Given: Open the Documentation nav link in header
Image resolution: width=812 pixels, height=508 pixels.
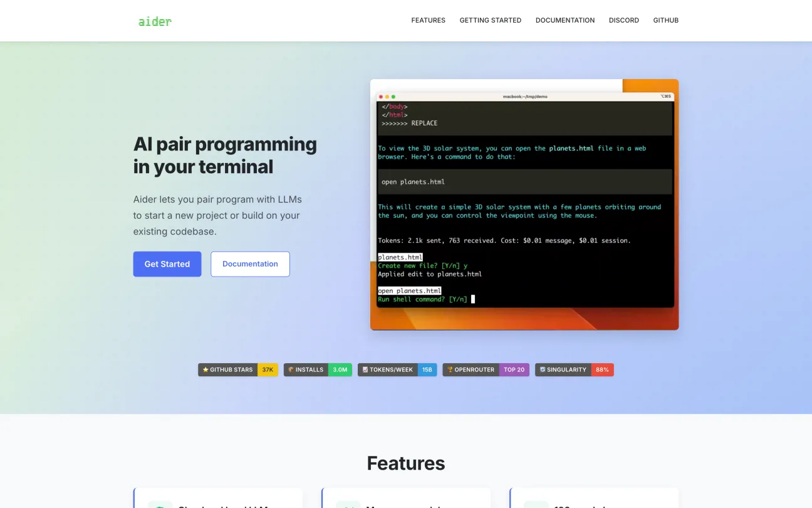Looking at the screenshot, I should pos(565,20).
